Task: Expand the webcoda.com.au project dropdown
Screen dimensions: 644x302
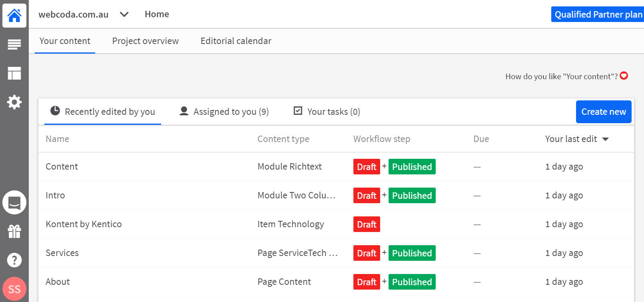Action: 124,14
